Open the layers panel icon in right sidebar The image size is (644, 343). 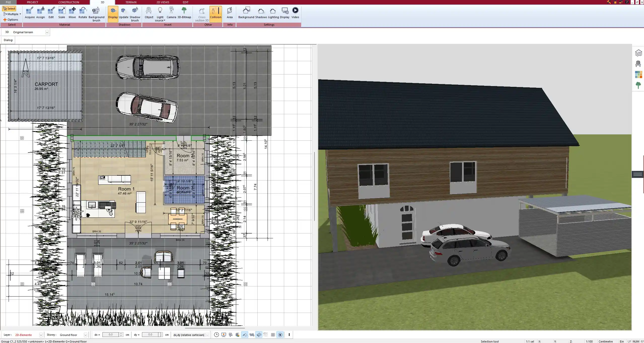tap(638, 53)
